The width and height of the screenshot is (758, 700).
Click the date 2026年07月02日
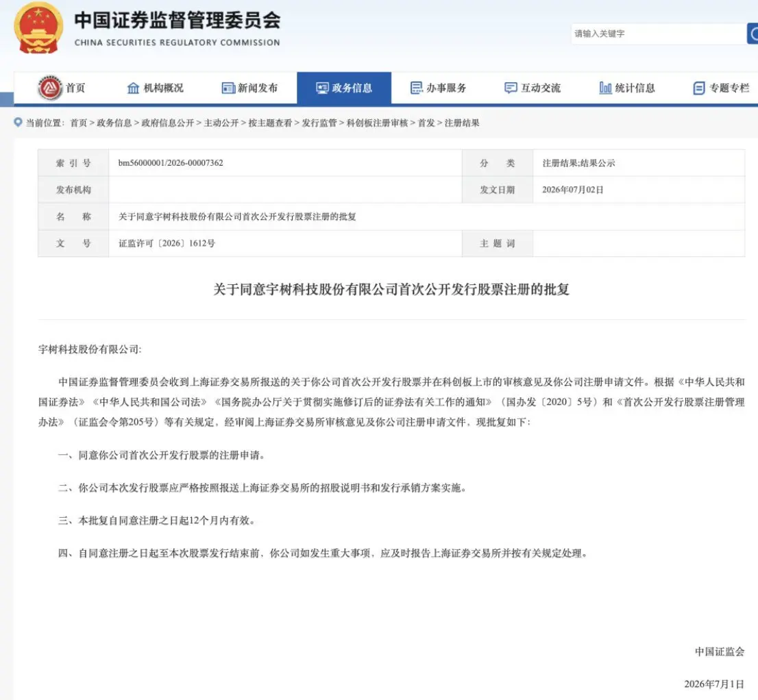point(573,190)
